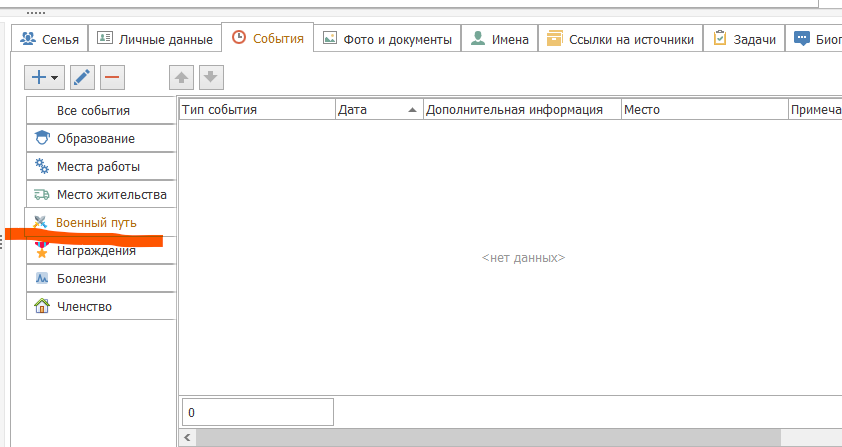842x447 pixels.
Task: Click the Тип события column header
Action: (x=256, y=110)
